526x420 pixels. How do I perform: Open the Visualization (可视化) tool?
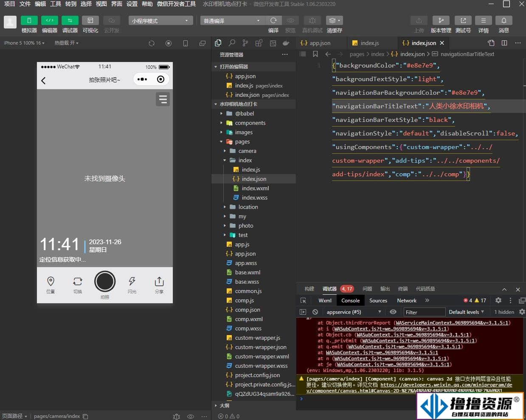click(90, 20)
